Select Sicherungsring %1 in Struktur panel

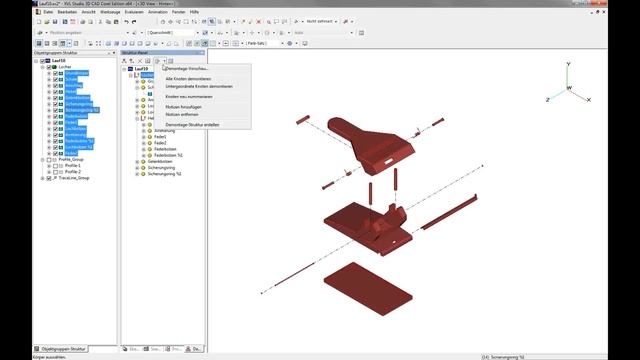pyautogui.click(x=164, y=174)
